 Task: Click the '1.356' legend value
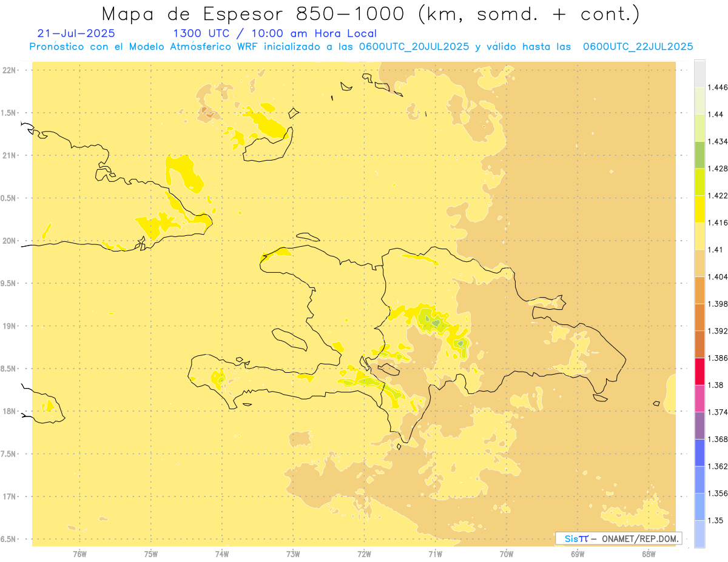pos(718,493)
